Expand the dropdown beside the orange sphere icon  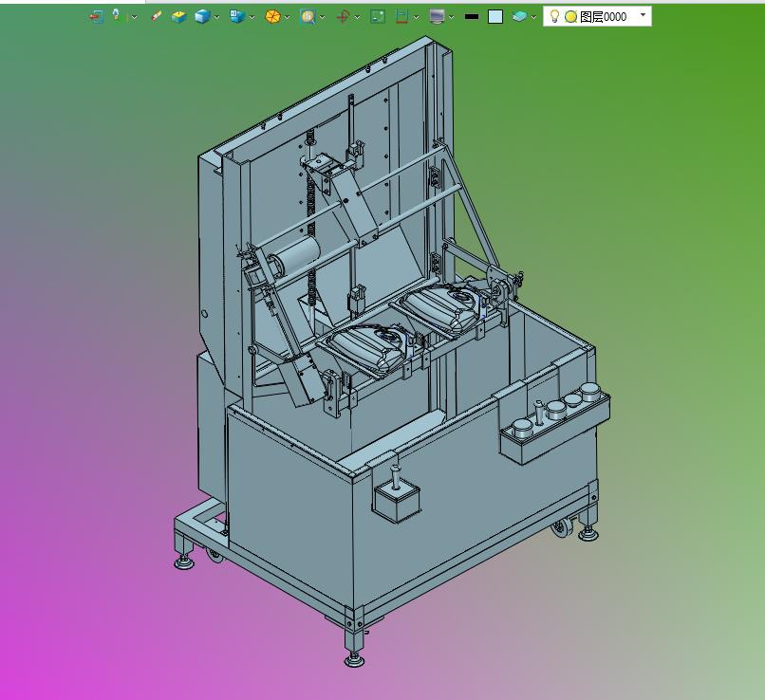click(x=288, y=17)
